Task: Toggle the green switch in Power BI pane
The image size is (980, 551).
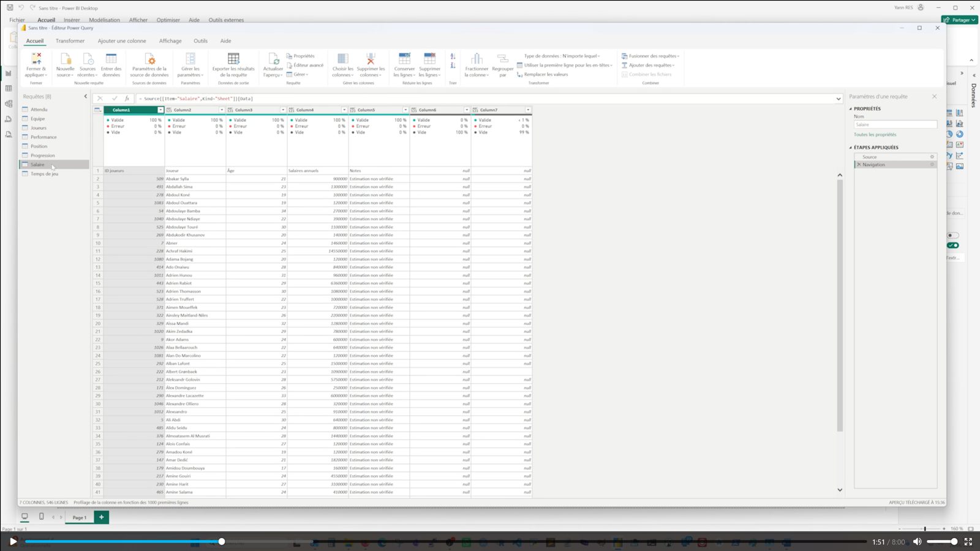Action: pyautogui.click(x=953, y=246)
